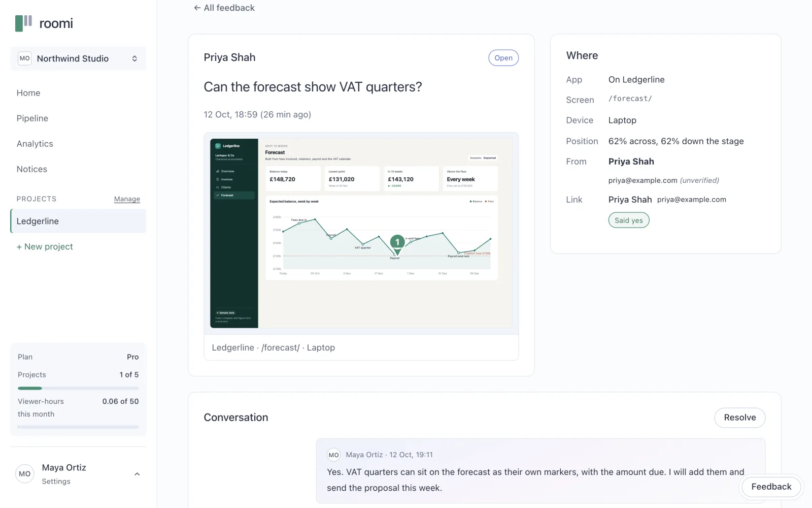Click the 0.06 of 50 viewer-hours value

pos(120,401)
